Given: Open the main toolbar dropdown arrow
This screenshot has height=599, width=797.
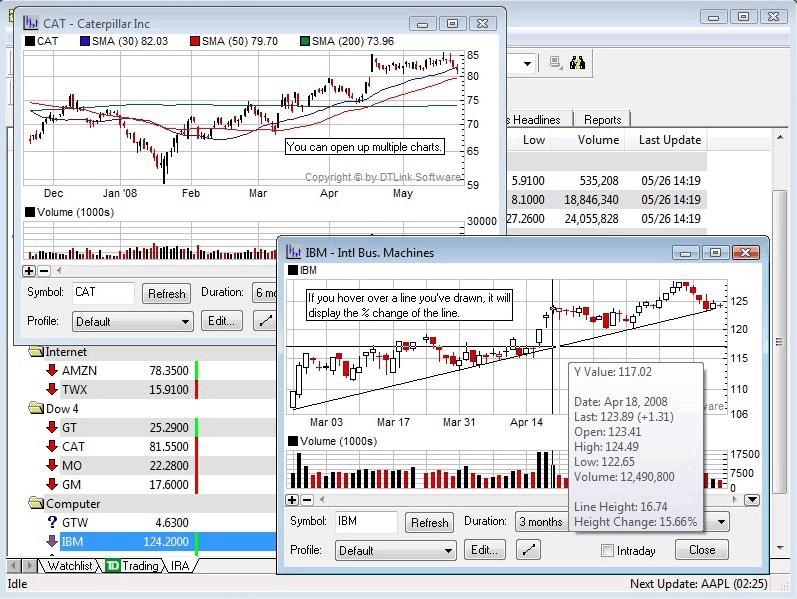Looking at the screenshot, I should click(527, 64).
